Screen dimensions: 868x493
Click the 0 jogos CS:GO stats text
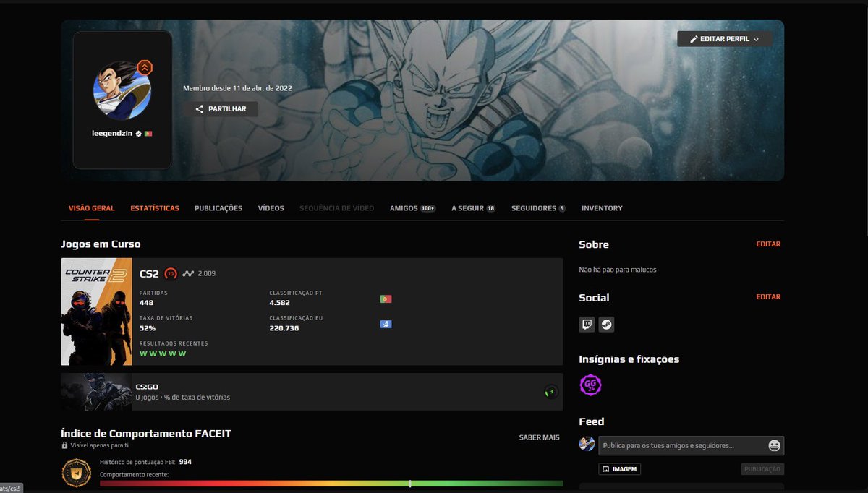tap(183, 397)
